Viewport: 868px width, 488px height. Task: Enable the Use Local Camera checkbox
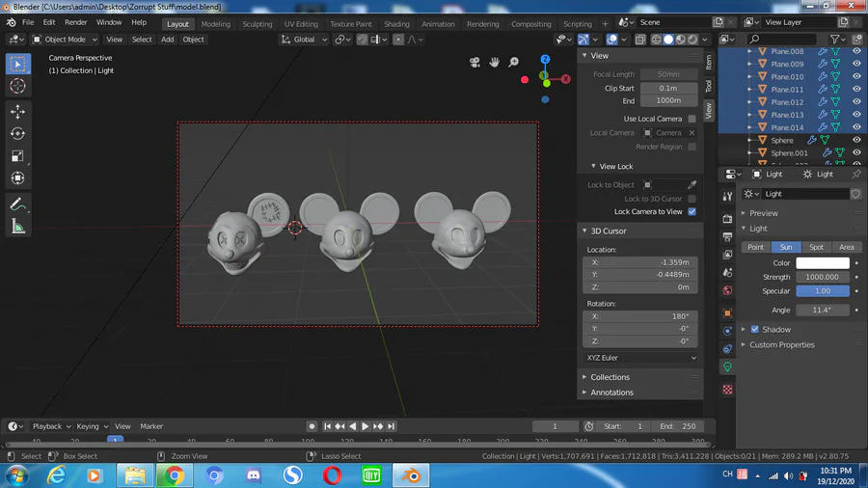[692, 119]
